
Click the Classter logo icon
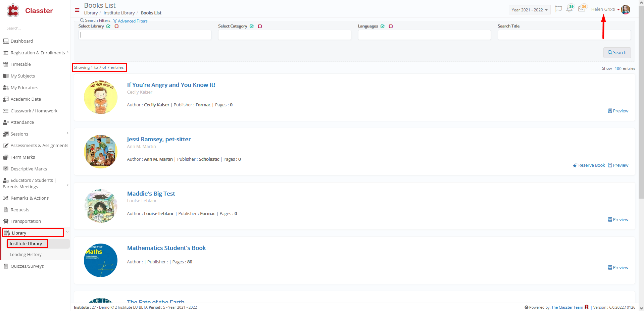[x=13, y=10]
